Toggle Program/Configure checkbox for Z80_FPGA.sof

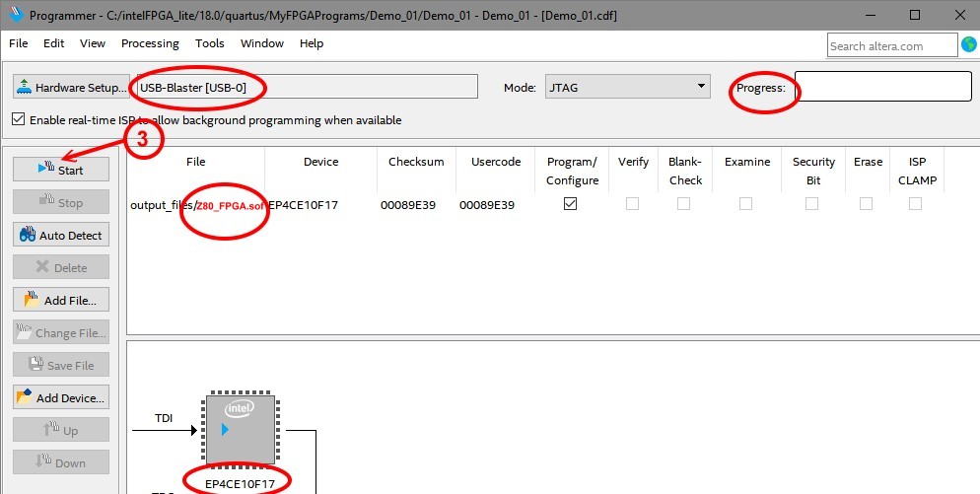coord(570,204)
